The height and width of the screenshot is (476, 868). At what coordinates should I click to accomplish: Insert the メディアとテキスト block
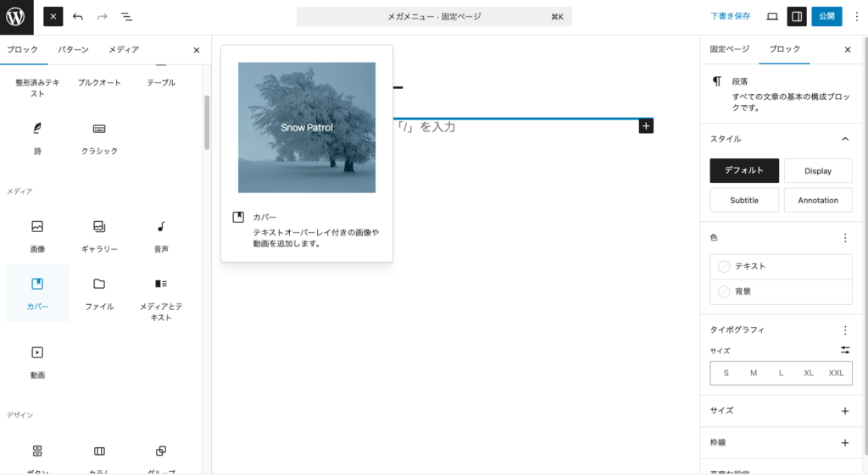(x=161, y=299)
